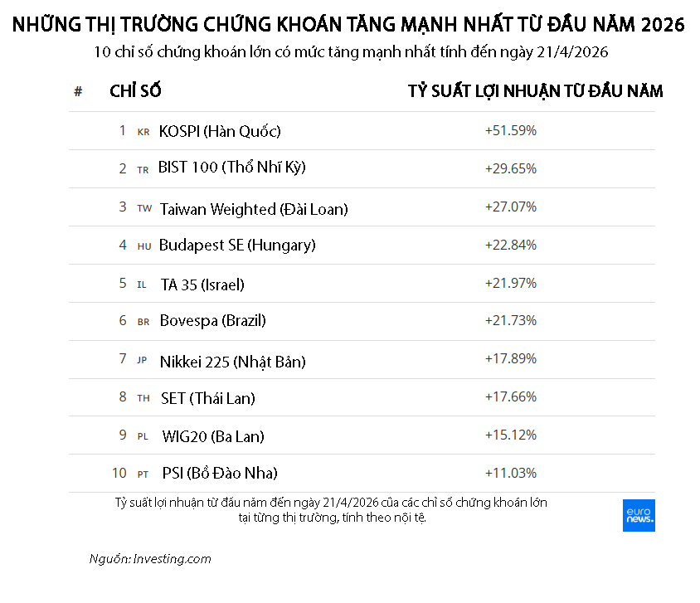Image resolution: width=700 pixels, height=603 pixels.
Task: Click the Investing.com source text
Action: pos(150,558)
